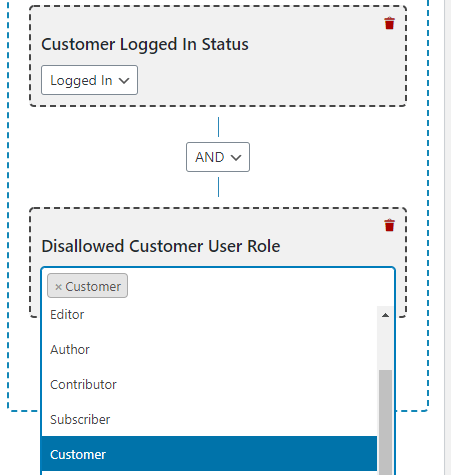Choose Contributor in the role list
Screen dimensions: 451x475
(209, 385)
